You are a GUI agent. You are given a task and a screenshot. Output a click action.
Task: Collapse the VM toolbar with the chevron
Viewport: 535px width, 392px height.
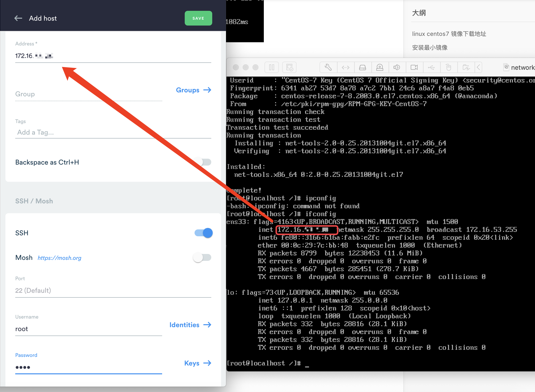click(478, 67)
